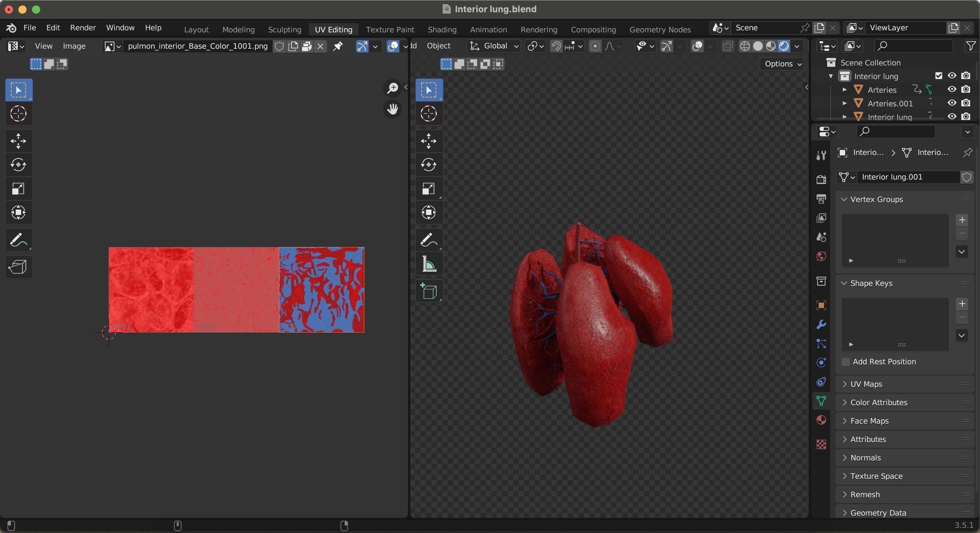
Task: Switch to the Texture Paint workspace tab
Action: pyautogui.click(x=390, y=29)
